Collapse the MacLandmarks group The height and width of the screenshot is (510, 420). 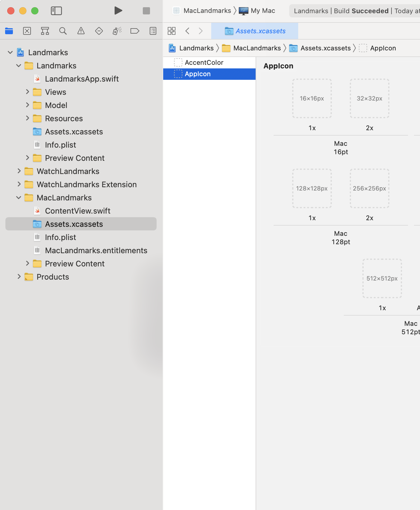[x=19, y=198]
